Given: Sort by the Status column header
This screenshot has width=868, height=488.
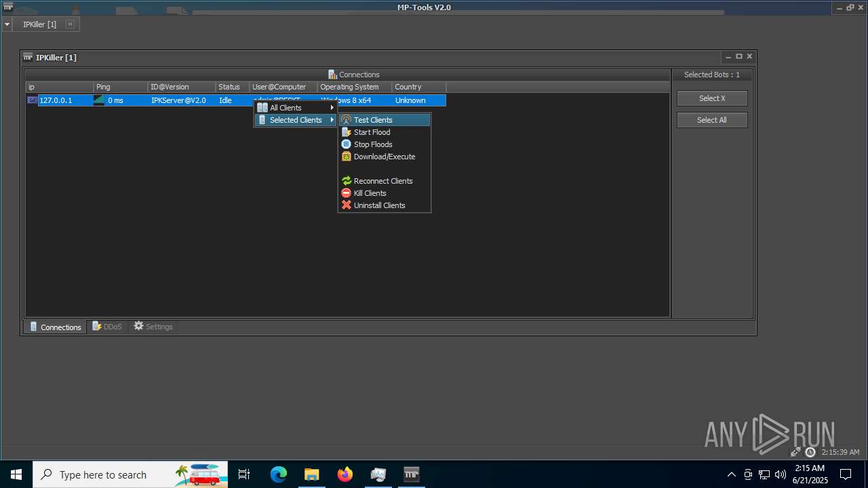Looking at the screenshot, I should click(233, 87).
